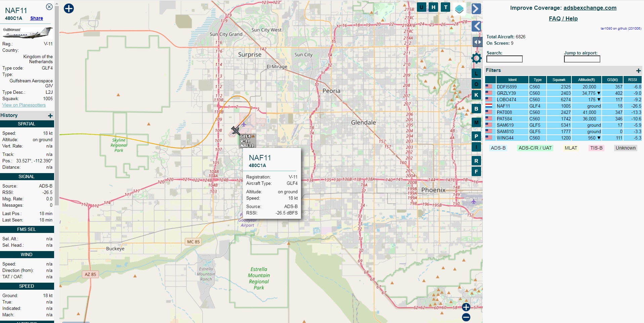Image resolution: width=644 pixels, height=323 pixels.
Task: Focus the aircraft Search input field
Action: [505, 59]
